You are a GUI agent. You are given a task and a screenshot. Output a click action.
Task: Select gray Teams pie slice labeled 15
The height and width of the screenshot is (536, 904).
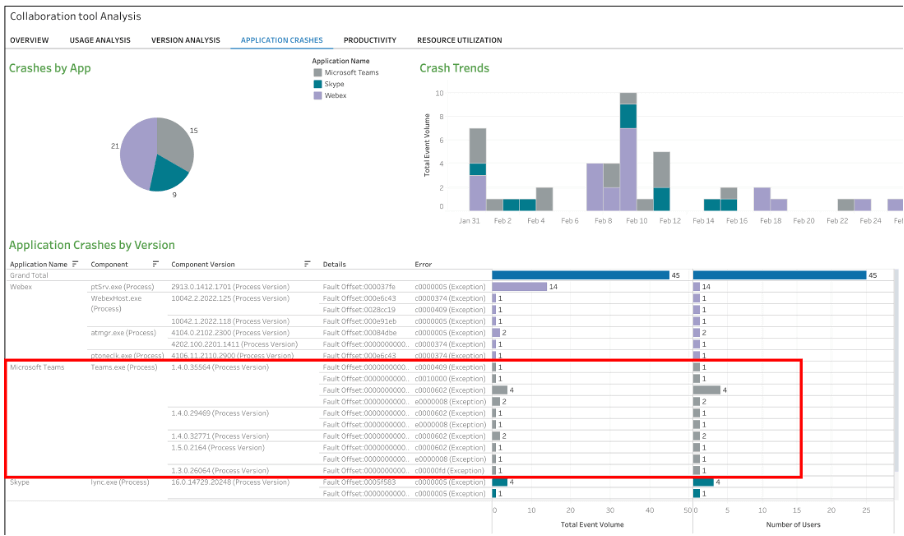(176, 141)
